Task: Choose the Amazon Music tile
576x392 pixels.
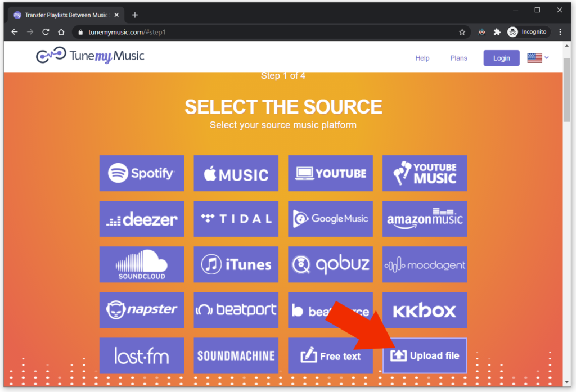Action: (x=425, y=219)
